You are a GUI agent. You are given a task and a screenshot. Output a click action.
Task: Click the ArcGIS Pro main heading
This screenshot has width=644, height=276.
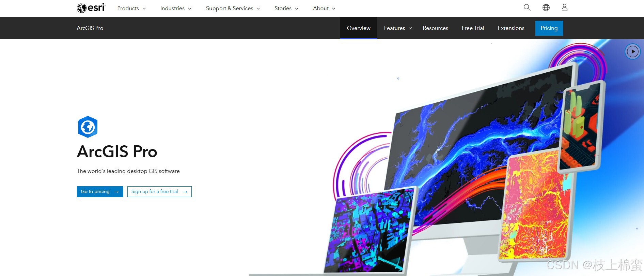coord(117,151)
